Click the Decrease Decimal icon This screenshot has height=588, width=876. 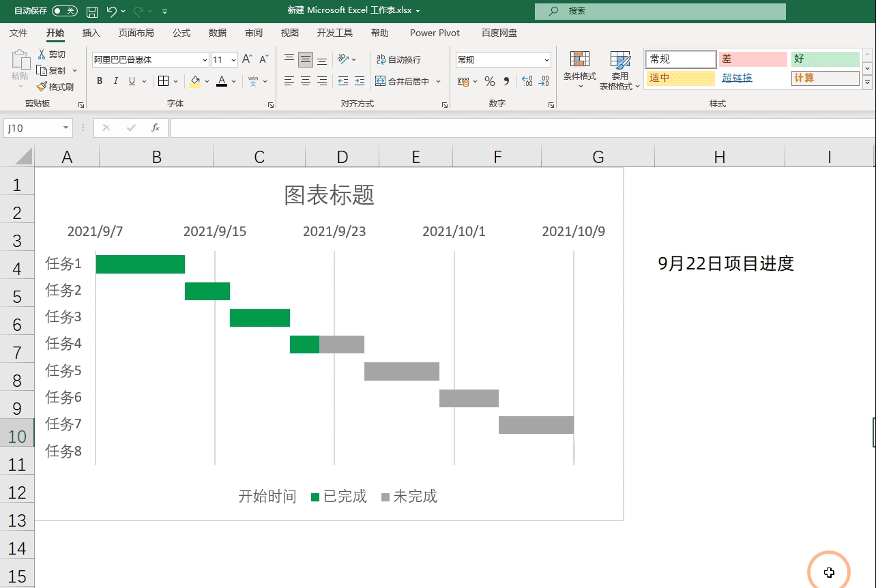click(x=543, y=81)
